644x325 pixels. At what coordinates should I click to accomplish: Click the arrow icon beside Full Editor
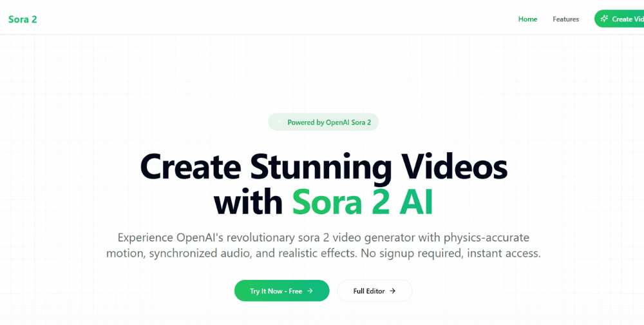point(393,291)
